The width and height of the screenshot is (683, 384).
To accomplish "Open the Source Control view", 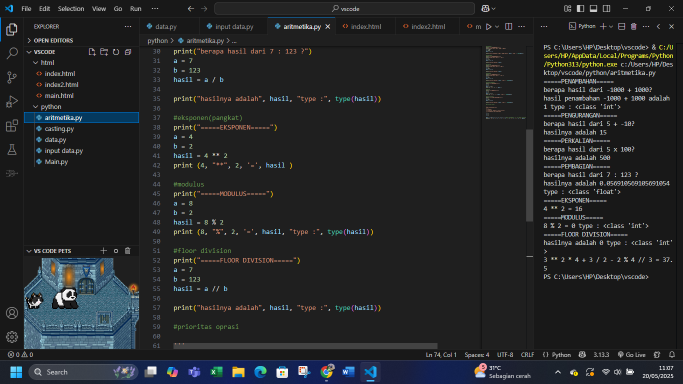I will click(x=12, y=77).
